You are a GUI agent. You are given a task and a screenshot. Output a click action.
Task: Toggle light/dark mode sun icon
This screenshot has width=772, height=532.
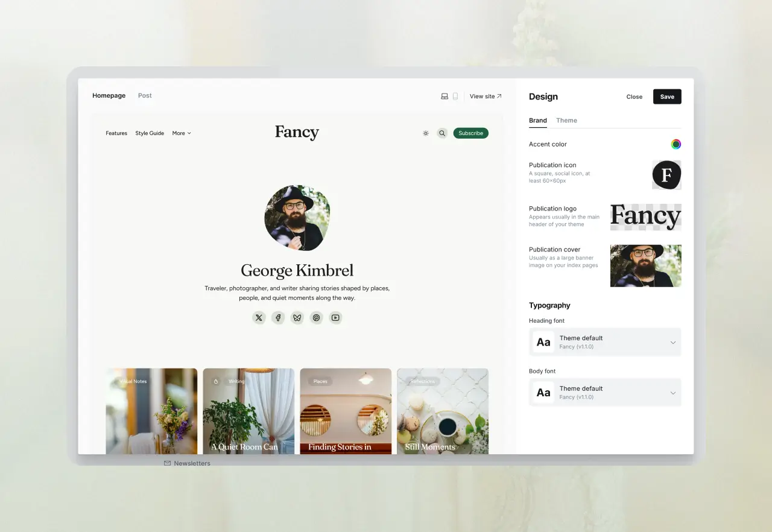[x=426, y=133]
